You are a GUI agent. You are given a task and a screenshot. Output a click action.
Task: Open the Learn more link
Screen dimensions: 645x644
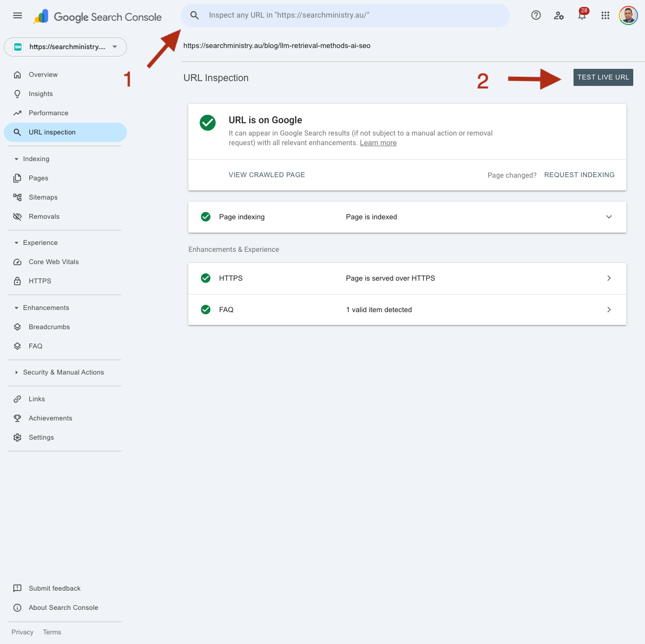(378, 143)
